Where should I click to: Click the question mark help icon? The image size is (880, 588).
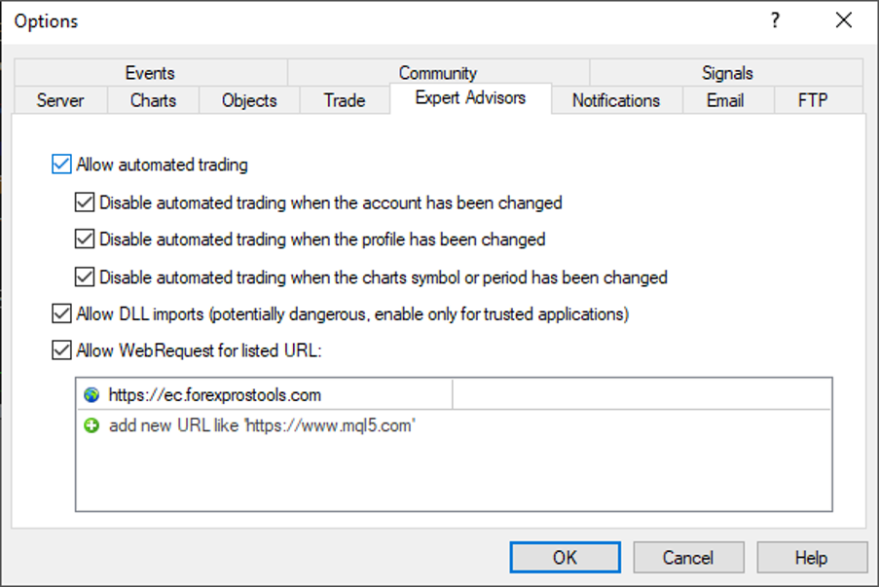(x=775, y=20)
